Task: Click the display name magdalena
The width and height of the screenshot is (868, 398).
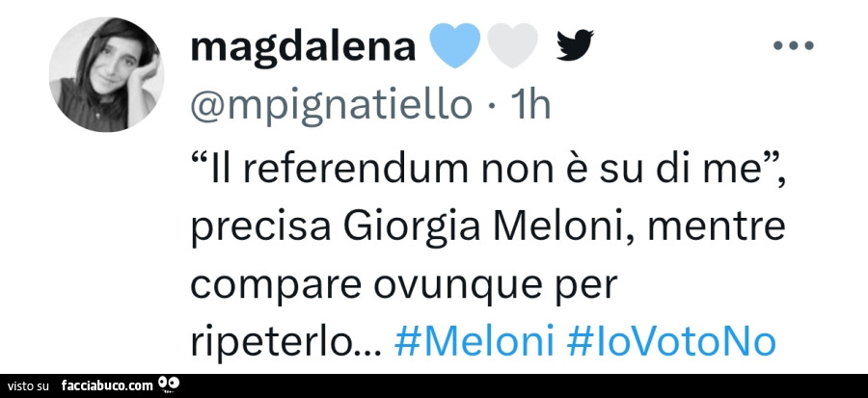Action: (x=303, y=45)
